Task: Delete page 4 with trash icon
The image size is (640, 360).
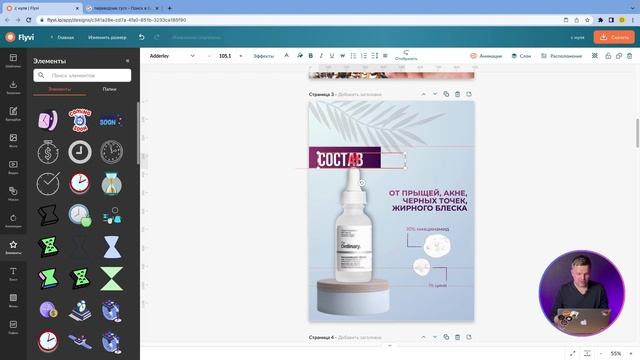Action: [458, 337]
